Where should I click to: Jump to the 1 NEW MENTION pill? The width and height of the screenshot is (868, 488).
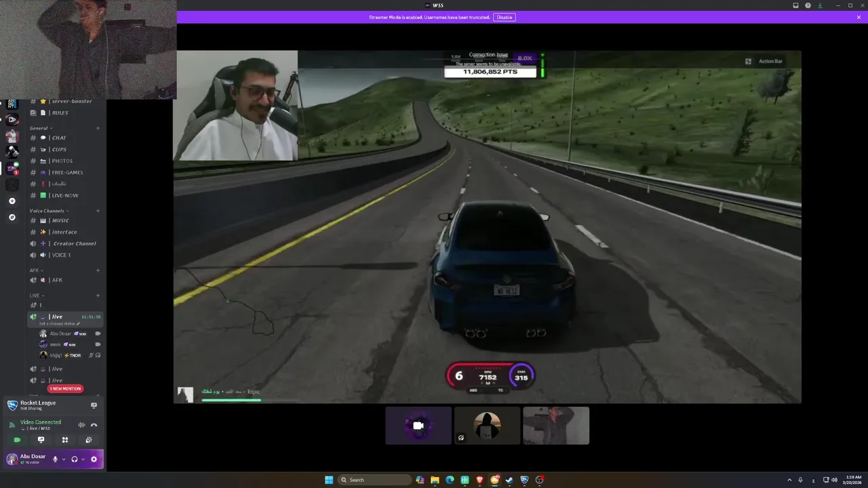click(66, 388)
